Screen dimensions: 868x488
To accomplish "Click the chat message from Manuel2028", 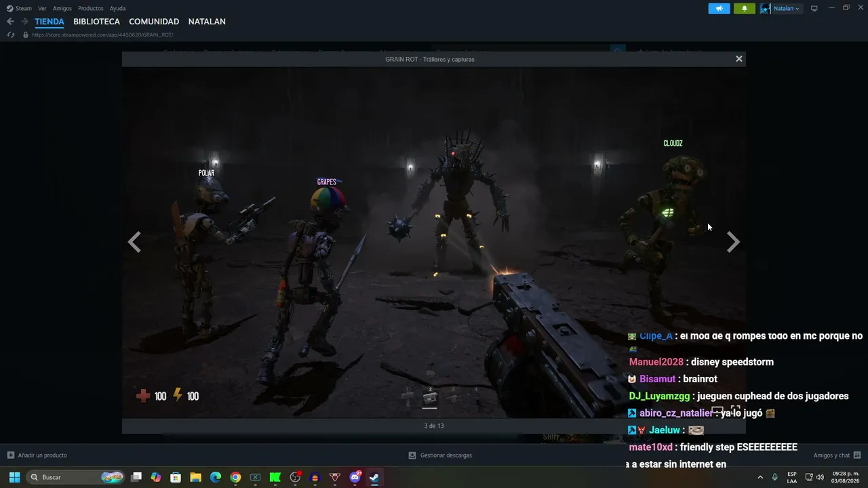I will [x=701, y=362].
